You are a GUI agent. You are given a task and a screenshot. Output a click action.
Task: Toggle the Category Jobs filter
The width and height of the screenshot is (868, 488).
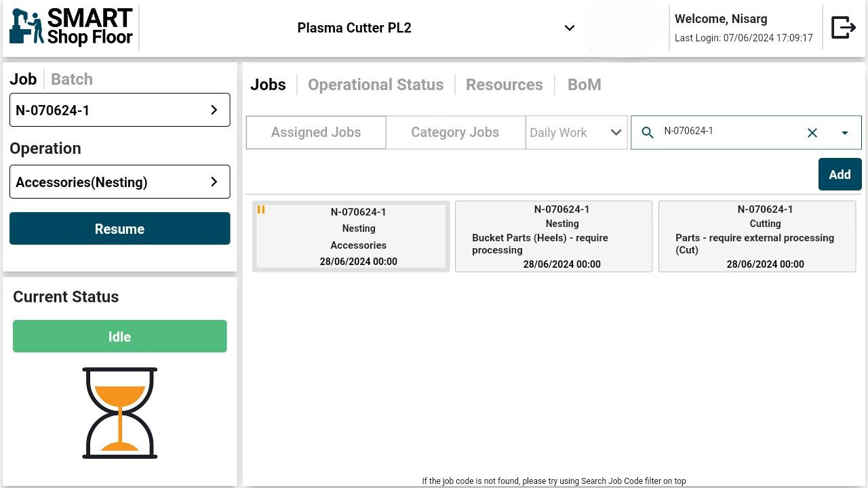(455, 132)
